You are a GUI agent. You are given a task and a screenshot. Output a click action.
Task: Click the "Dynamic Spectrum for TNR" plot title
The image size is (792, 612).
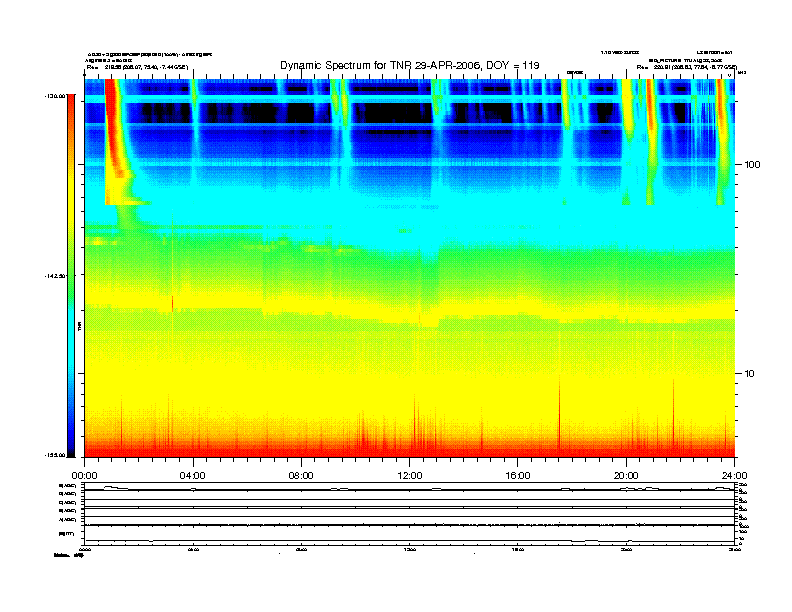pos(410,65)
